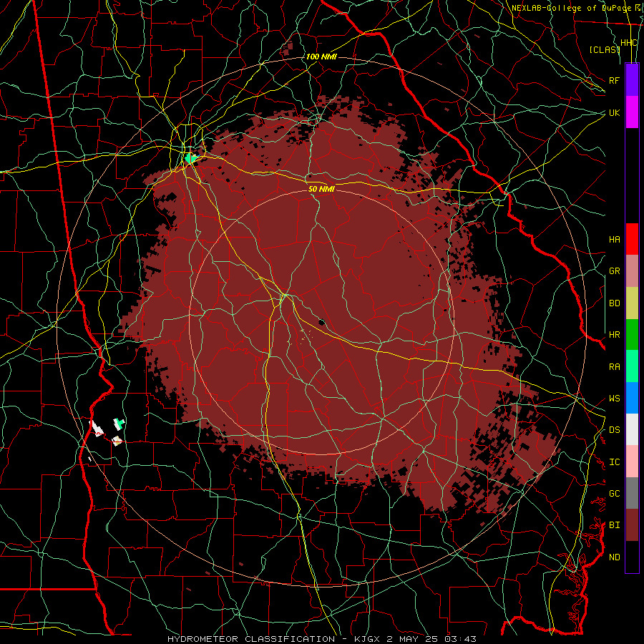Click the WS legend label
The image size is (644, 644).
pyautogui.click(x=614, y=398)
